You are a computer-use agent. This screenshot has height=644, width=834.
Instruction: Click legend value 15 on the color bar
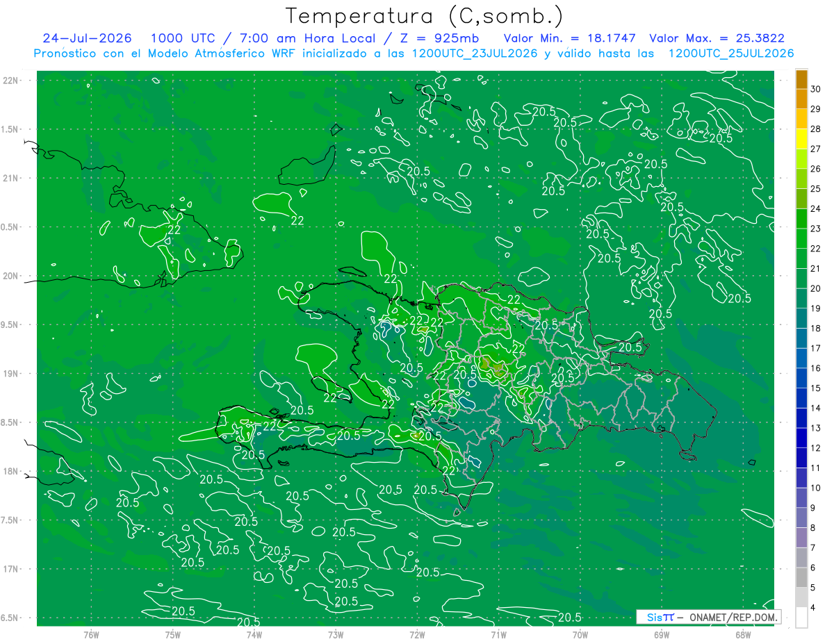[816, 388]
